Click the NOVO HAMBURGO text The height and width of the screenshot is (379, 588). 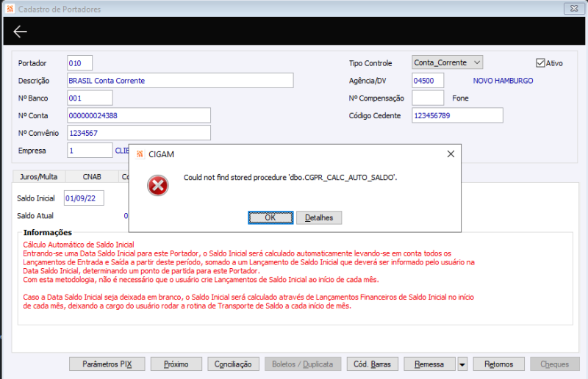click(503, 81)
